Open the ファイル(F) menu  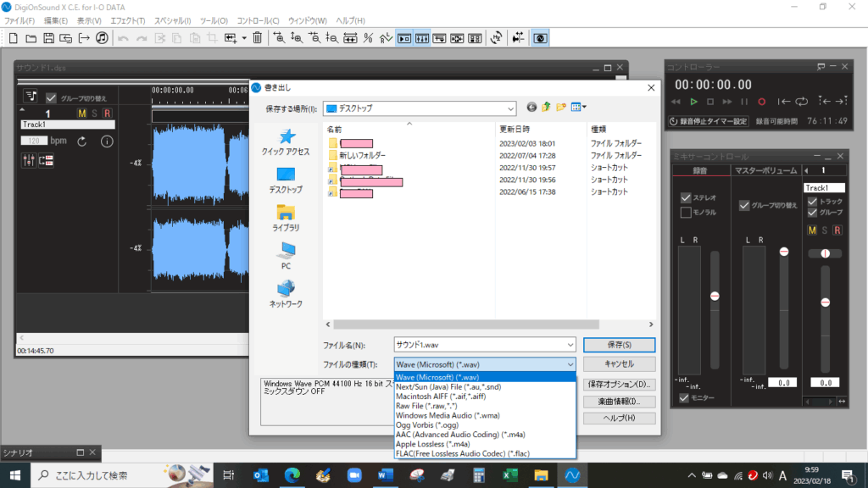tap(19, 20)
